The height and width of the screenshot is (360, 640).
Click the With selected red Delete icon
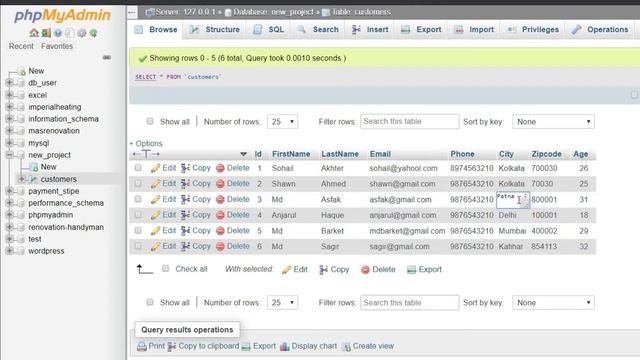(365, 269)
